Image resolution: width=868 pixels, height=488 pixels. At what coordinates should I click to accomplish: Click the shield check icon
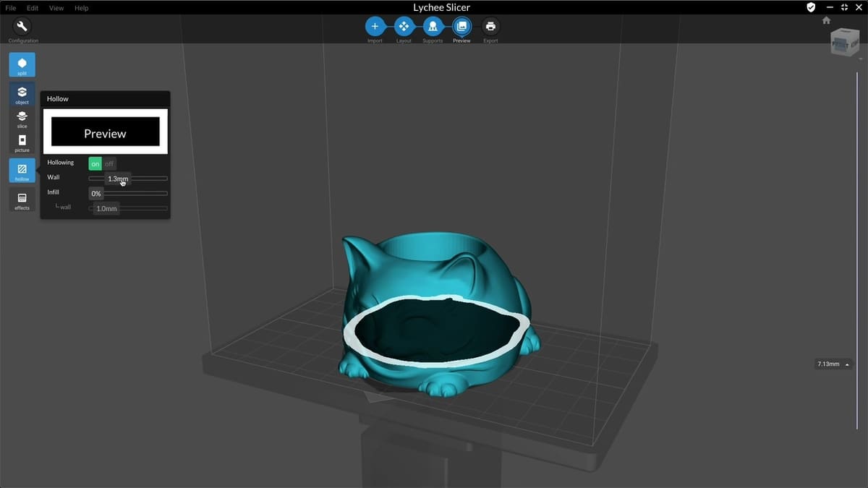point(811,7)
